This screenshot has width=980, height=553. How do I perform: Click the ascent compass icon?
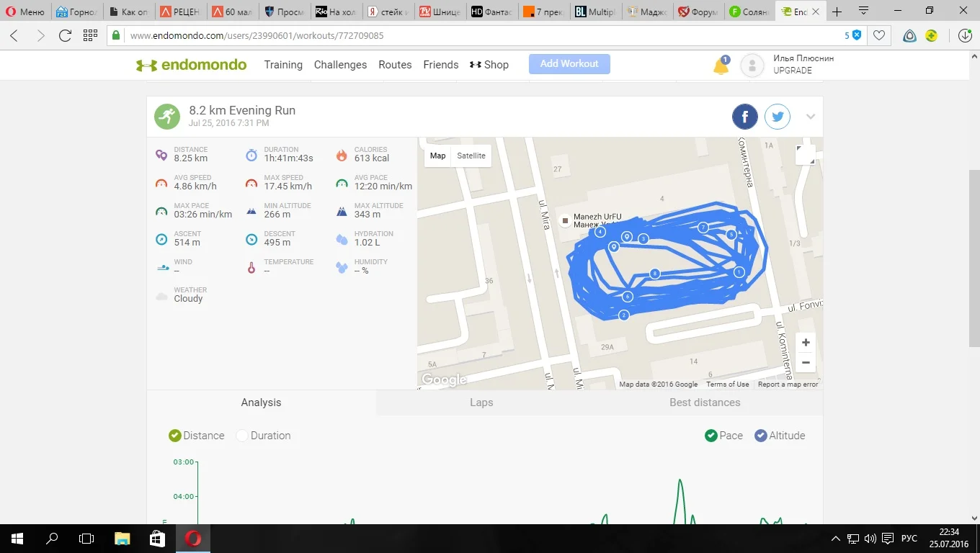tap(161, 239)
